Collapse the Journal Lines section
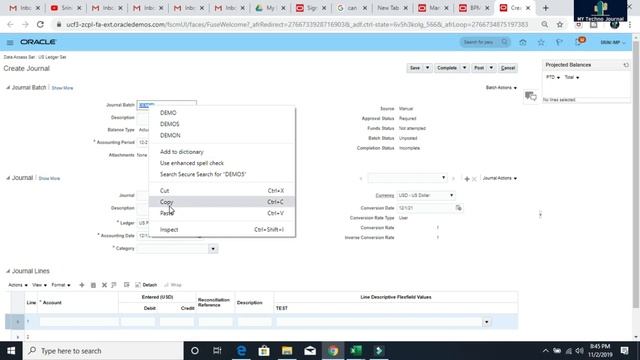 tap(8, 271)
